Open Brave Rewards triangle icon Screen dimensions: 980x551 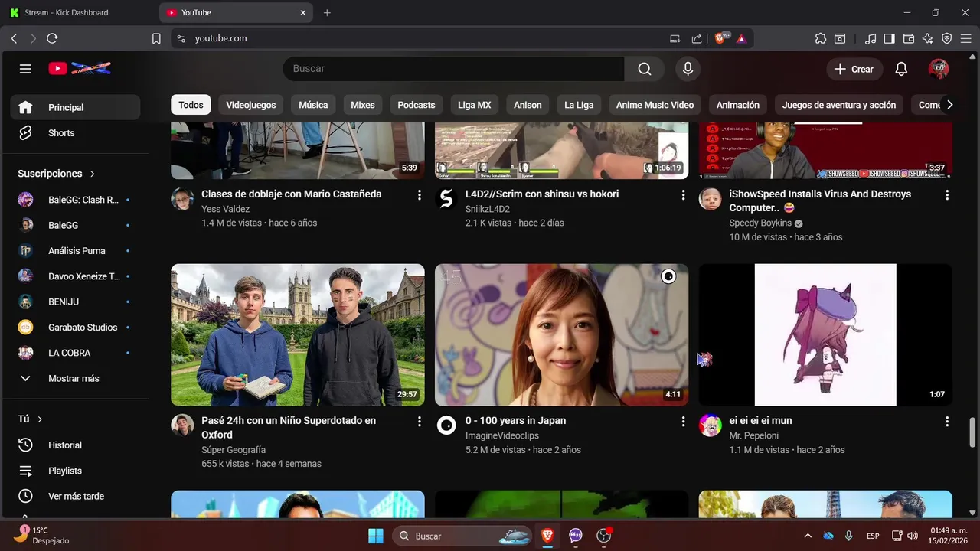741,38
